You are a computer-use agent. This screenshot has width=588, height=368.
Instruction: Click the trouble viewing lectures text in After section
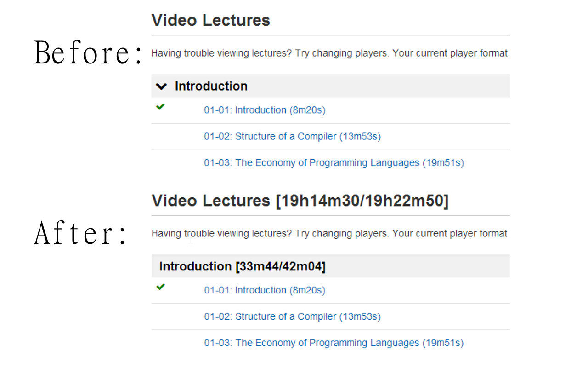click(x=329, y=234)
